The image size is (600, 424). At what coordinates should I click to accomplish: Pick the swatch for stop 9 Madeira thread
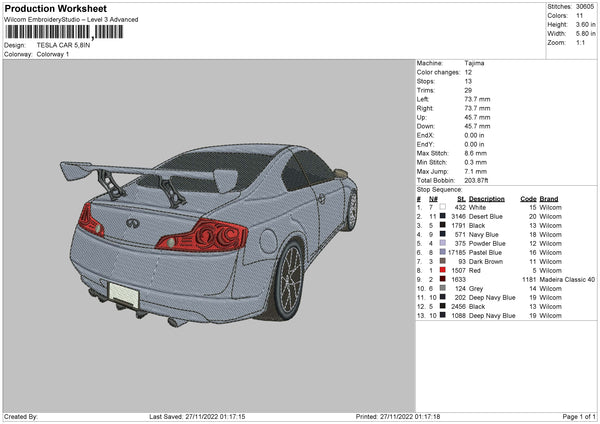(442, 279)
